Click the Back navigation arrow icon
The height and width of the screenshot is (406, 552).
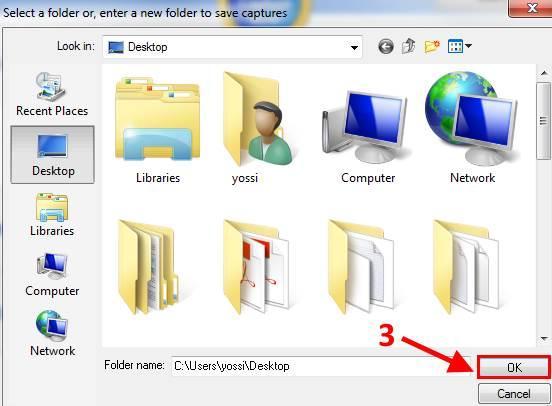[x=386, y=46]
